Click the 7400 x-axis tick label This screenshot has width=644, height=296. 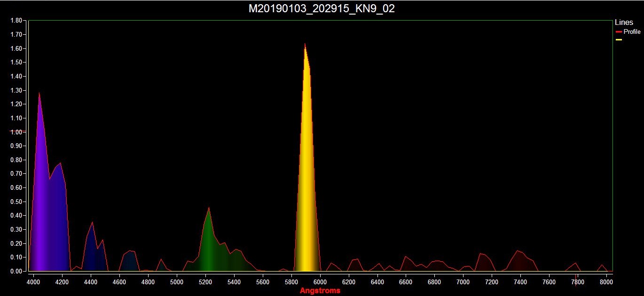coord(520,282)
